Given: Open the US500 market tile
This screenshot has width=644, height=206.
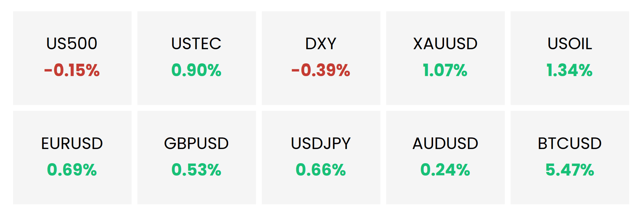Looking at the screenshot, I should click(72, 58).
